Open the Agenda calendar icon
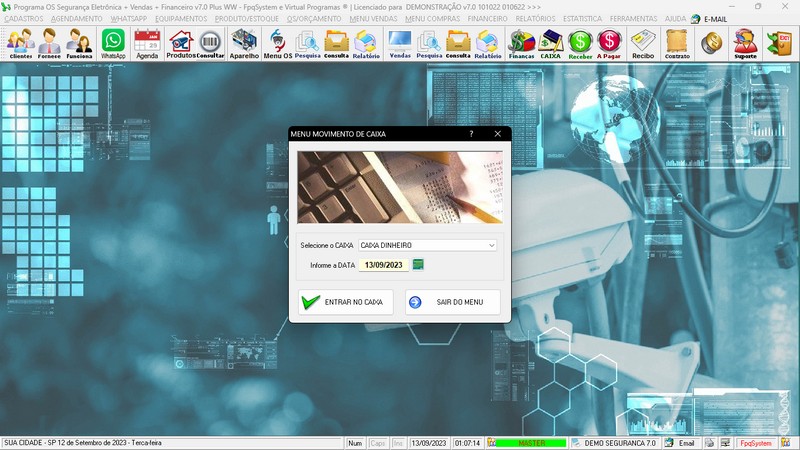 click(147, 43)
